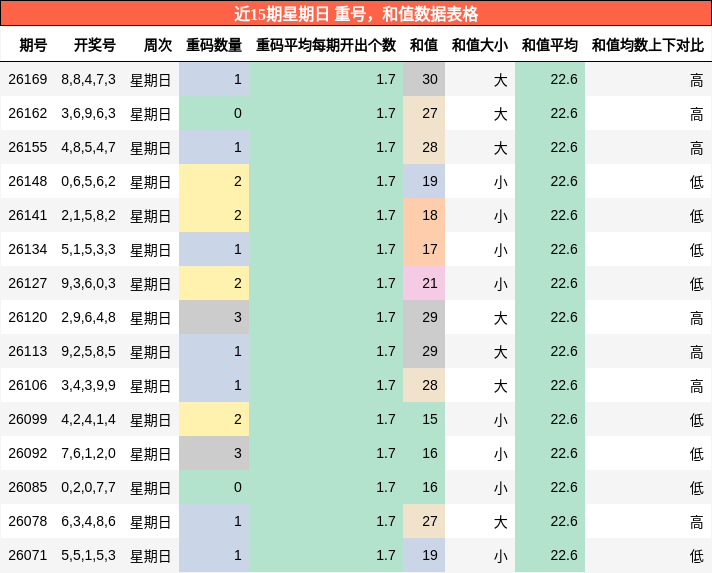Select issue number 26099

pos(28,419)
